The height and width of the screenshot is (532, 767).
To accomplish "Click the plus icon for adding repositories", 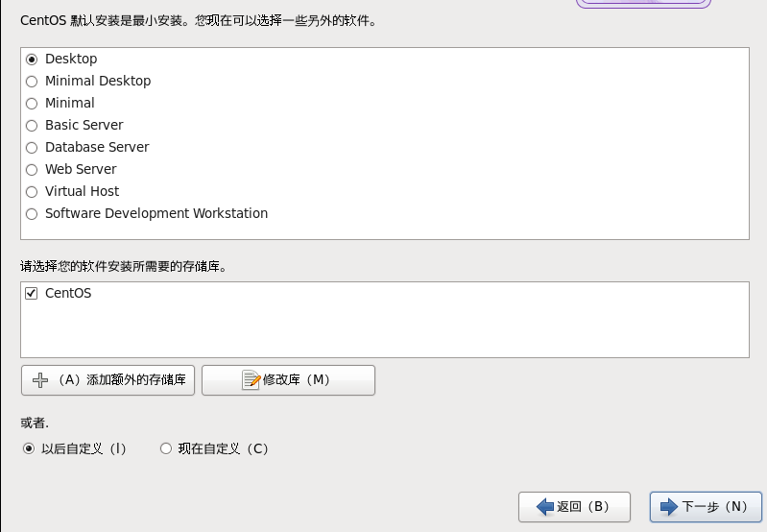I will pyautogui.click(x=40, y=379).
